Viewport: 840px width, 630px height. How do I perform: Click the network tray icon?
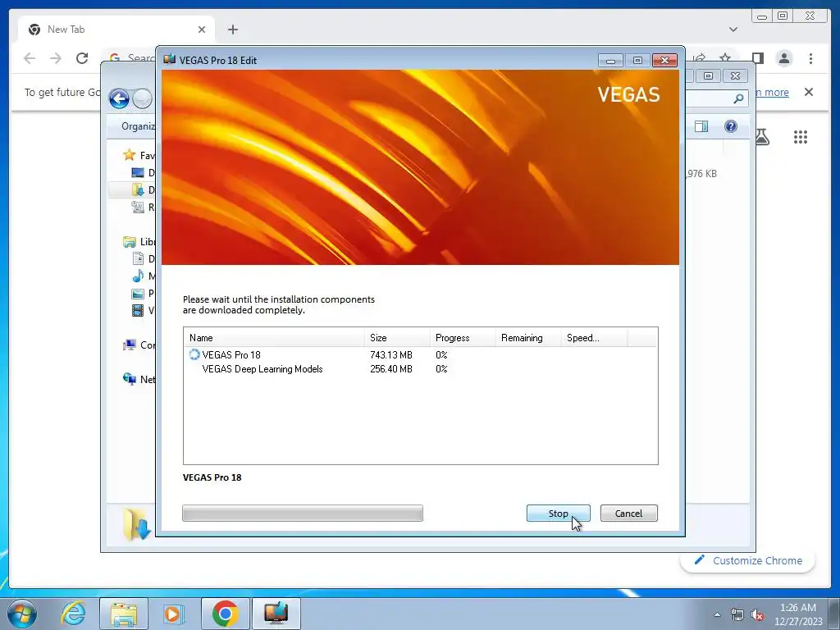737,615
